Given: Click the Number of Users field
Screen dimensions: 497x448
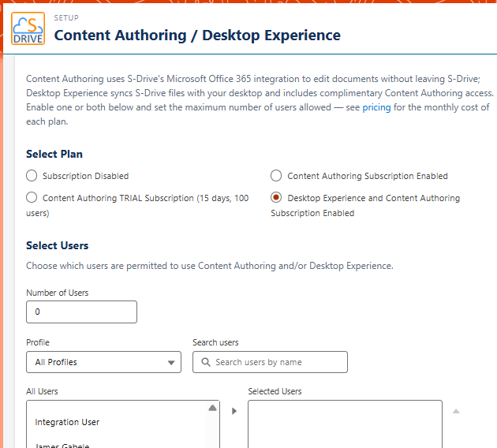Looking at the screenshot, I should 81,312.
